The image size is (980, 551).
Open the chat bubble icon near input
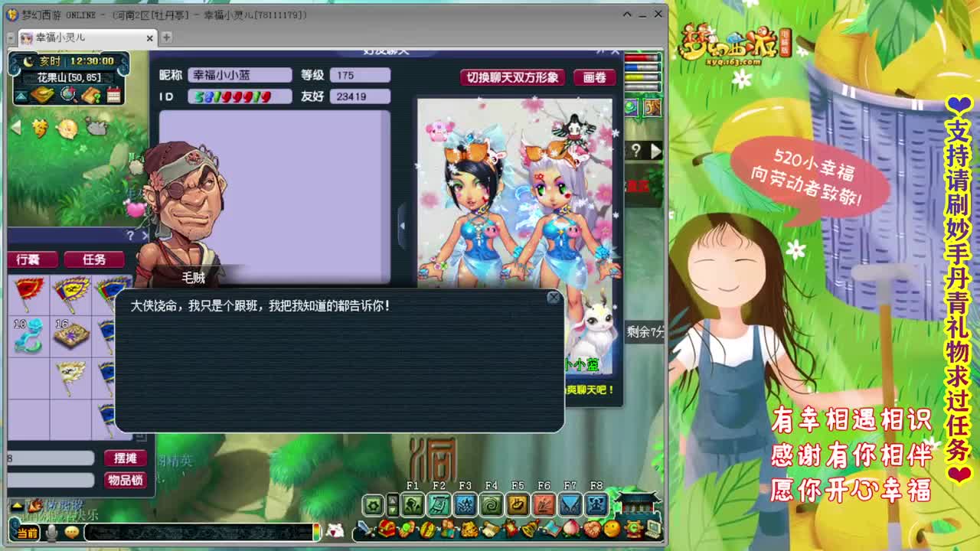tap(72, 532)
